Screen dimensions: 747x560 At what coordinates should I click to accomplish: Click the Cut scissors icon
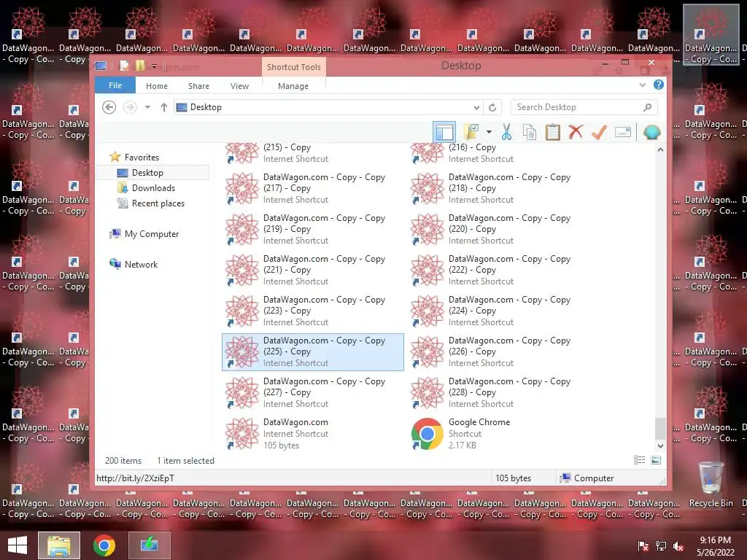[506, 132]
